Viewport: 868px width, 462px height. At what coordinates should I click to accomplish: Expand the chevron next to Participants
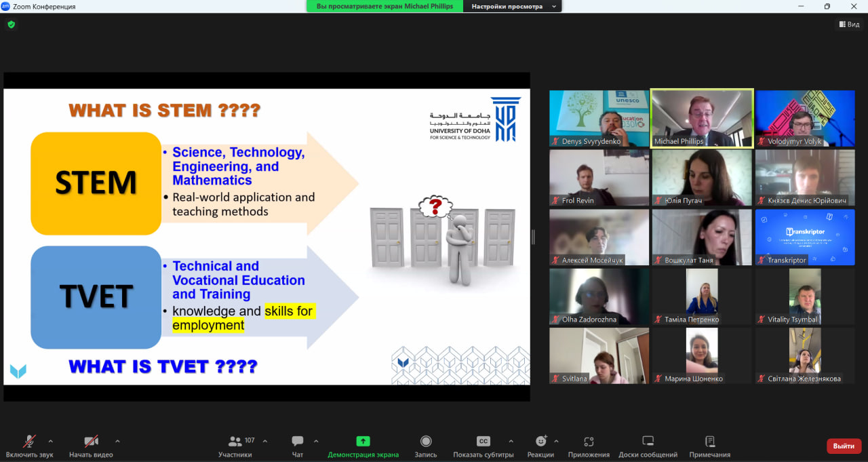click(264, 441)
